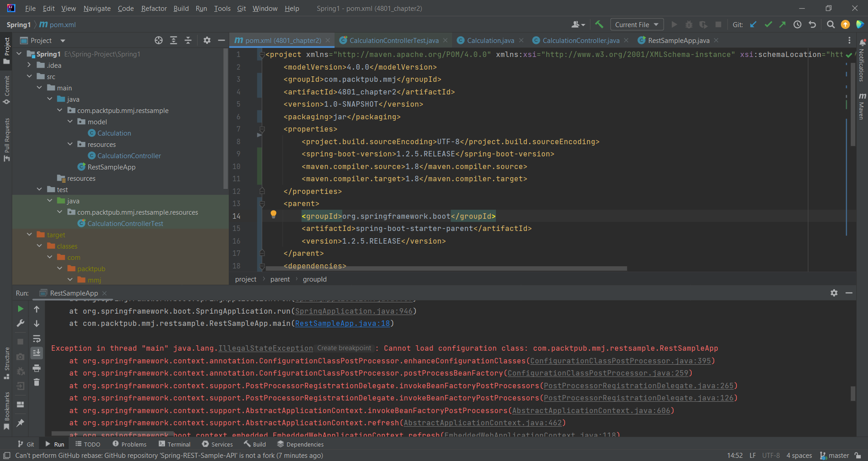Screen dimensions: 868x461
Task: Click the Git Commit checkmark icon
Action: tap(768, 24)
